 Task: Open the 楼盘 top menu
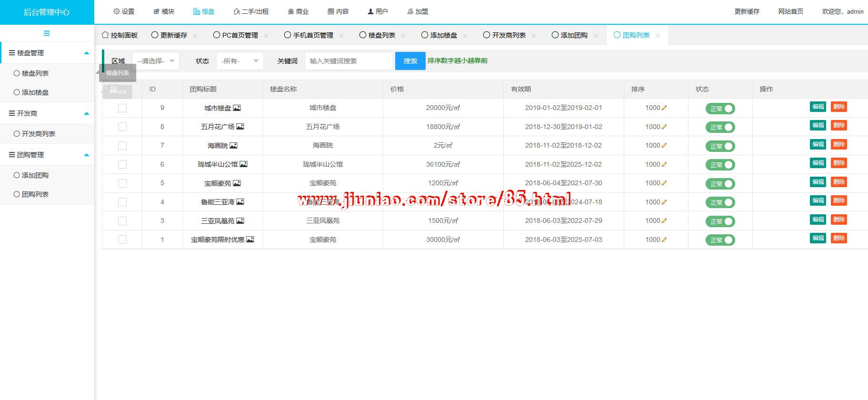click(x=203, y=11)
